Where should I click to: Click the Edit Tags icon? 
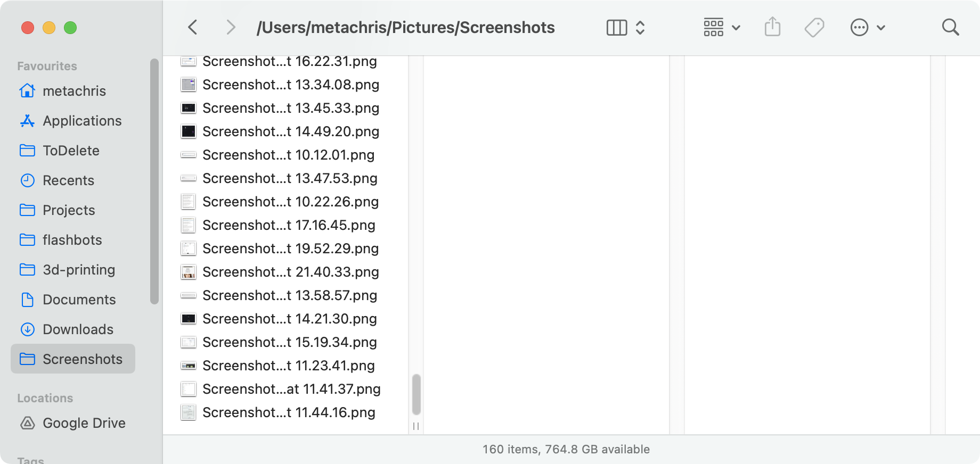(x=814, y=27)
